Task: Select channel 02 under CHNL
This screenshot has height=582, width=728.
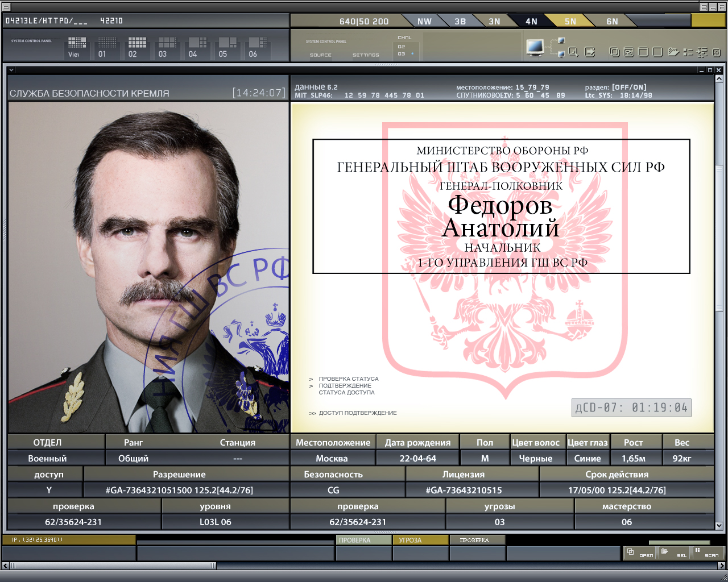Action: click(402, 47)
